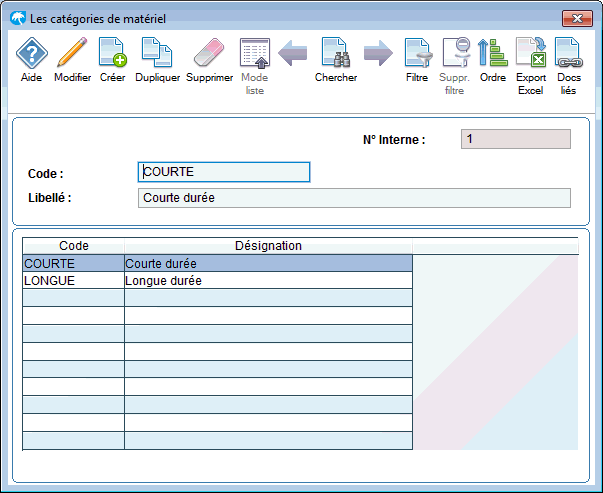The width and height of the screenshot is (603, 493).
Task: Create a new category with Créer
Action: click(x=112, y=53)
